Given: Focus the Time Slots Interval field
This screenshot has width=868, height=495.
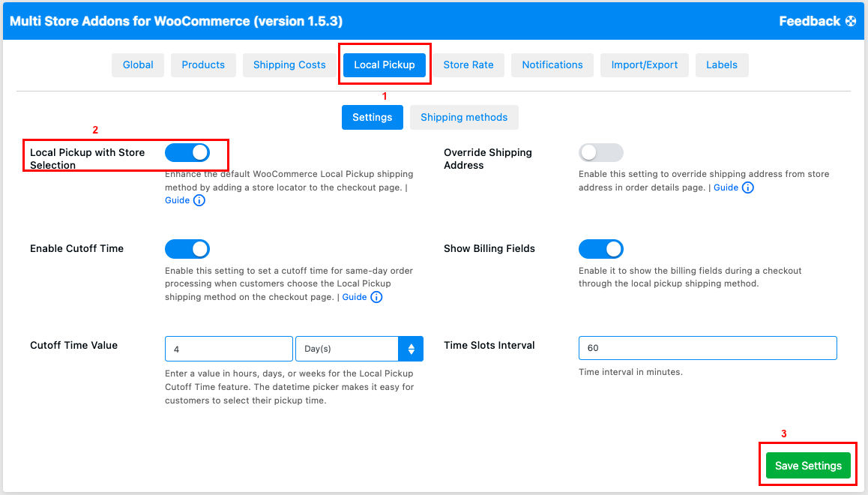Looking at the screenshot, I should 708,348.
